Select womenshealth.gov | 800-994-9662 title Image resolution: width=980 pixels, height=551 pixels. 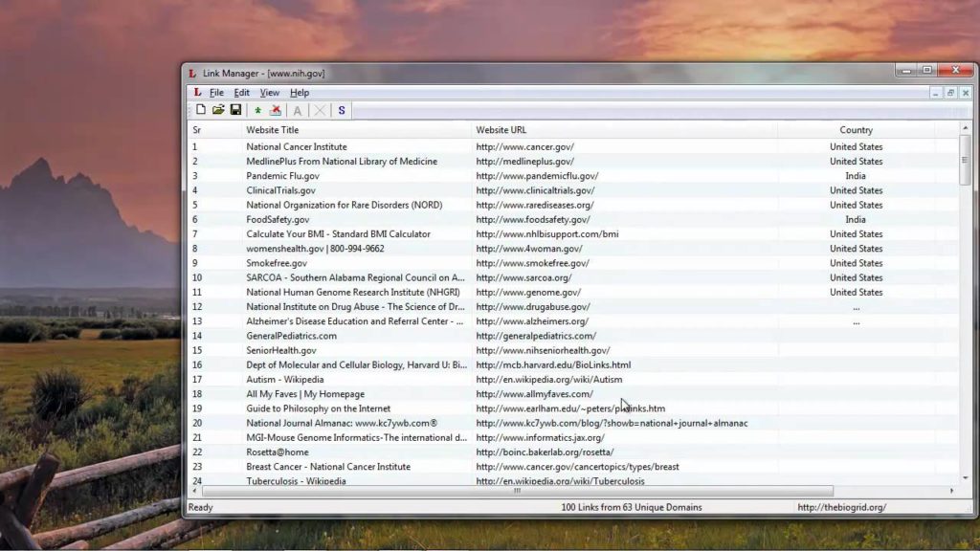point(315,249)
